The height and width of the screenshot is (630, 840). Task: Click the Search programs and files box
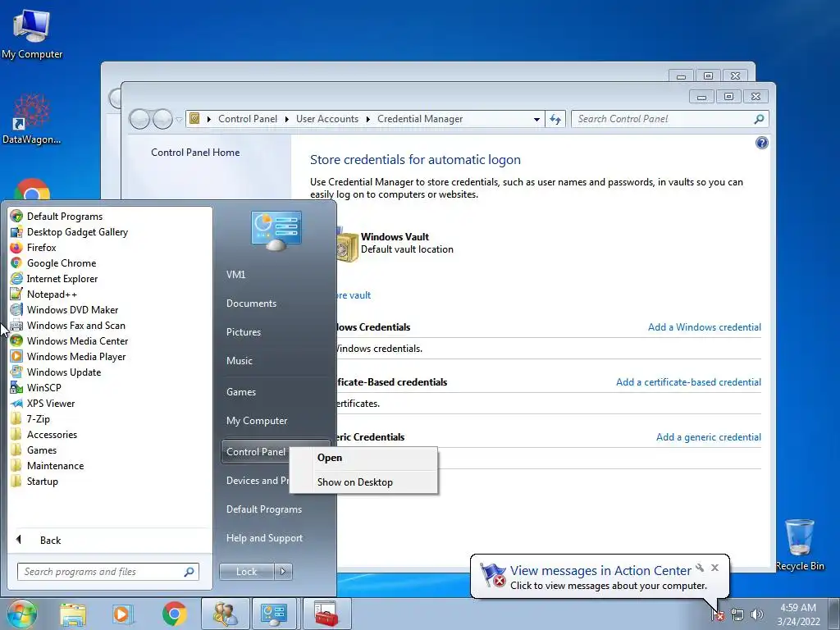pyautogui.click(x=107, y=572)
